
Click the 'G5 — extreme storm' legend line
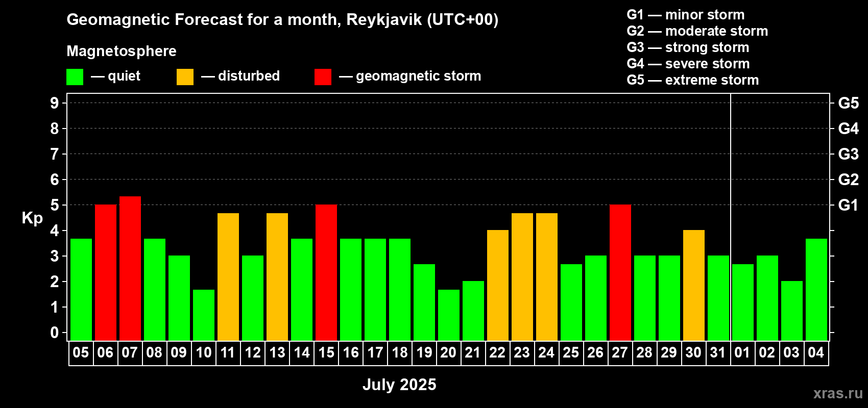tap(693, 80)
